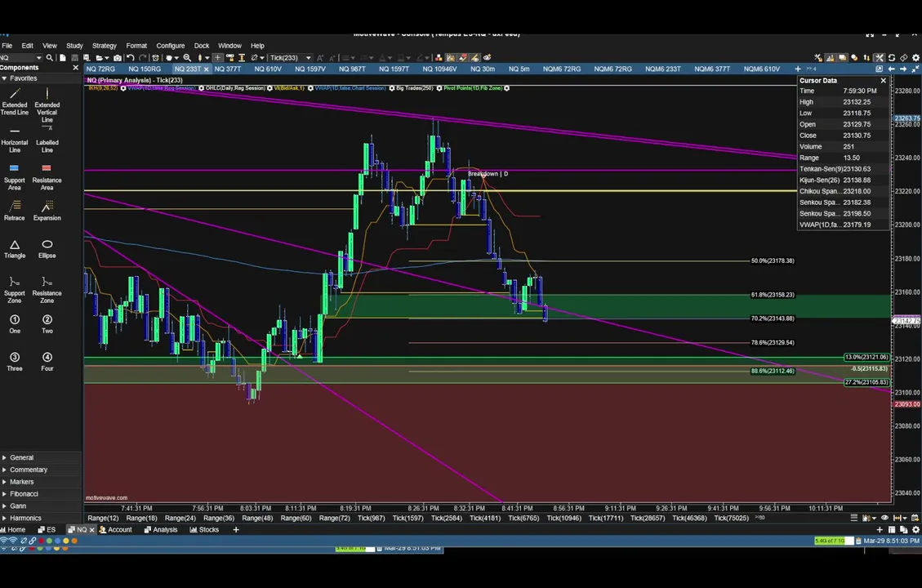Choose the Resistance Area component
922x588 pixels.
[47, 177]
